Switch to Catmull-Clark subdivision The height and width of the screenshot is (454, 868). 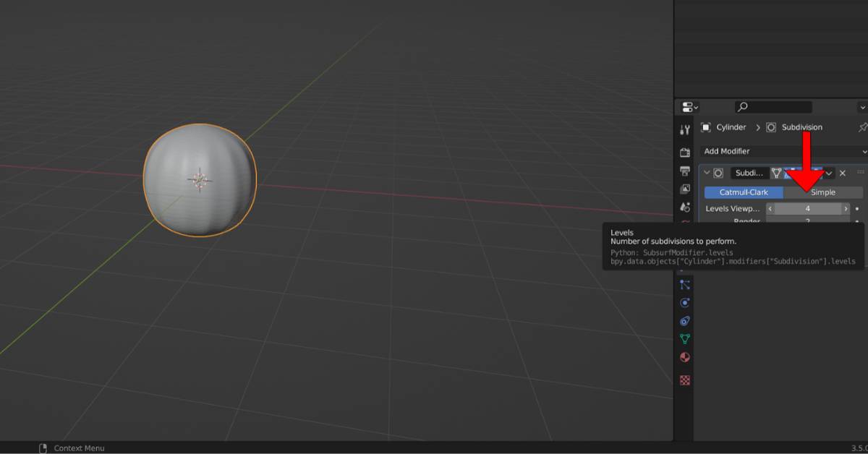click(744, 192)
